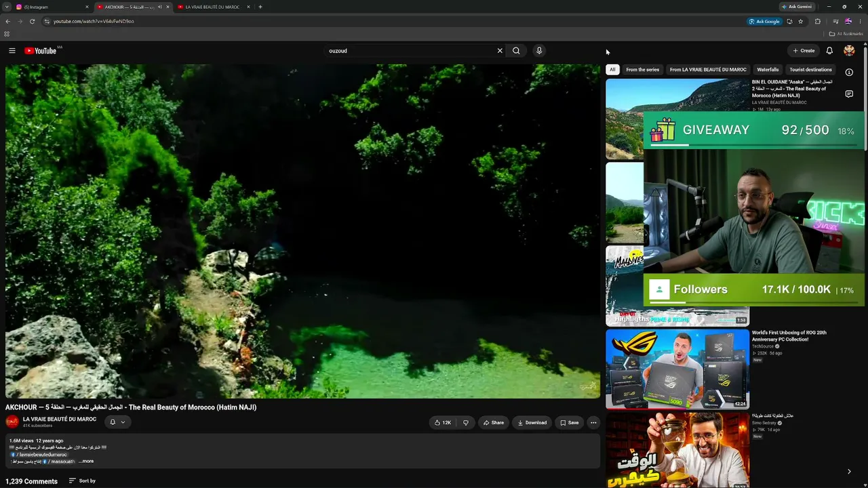Click the right chevron arrow near the page bottom
The image size is (868, 488).
pos(849,472)
